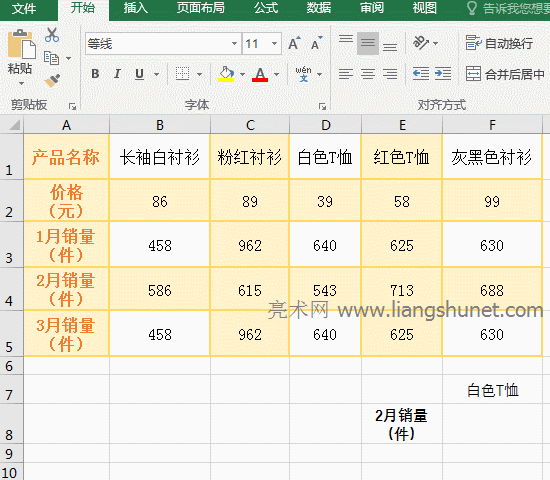Open font group dialog launcher

tap(322, 106)
